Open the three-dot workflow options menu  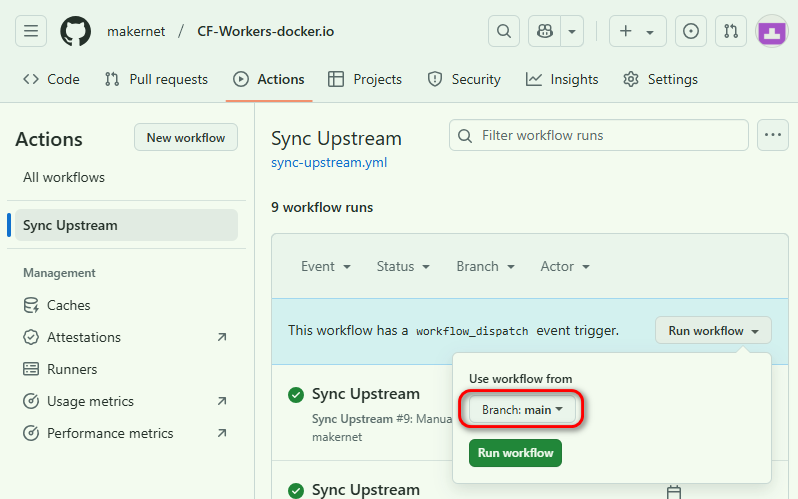pos(772,135)
